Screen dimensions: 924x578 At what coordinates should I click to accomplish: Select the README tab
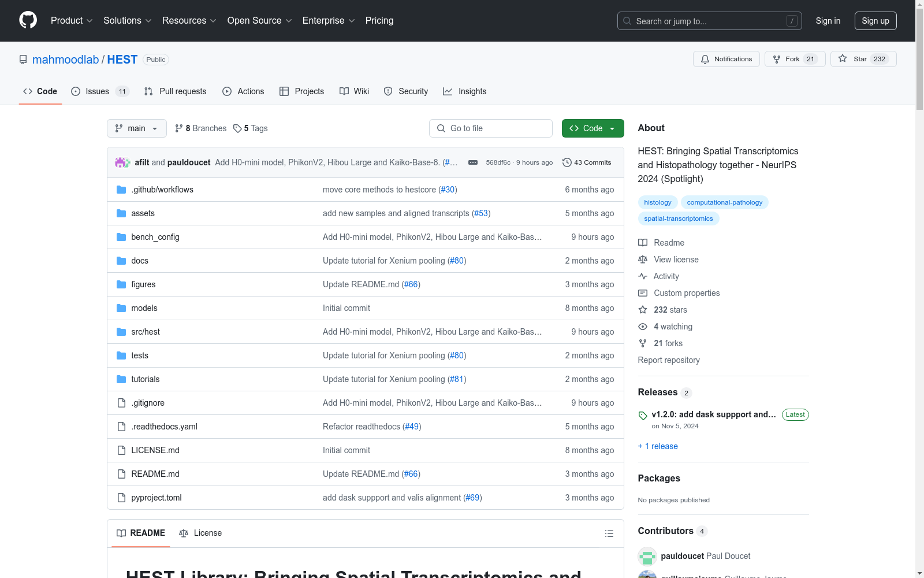point(141,533)
